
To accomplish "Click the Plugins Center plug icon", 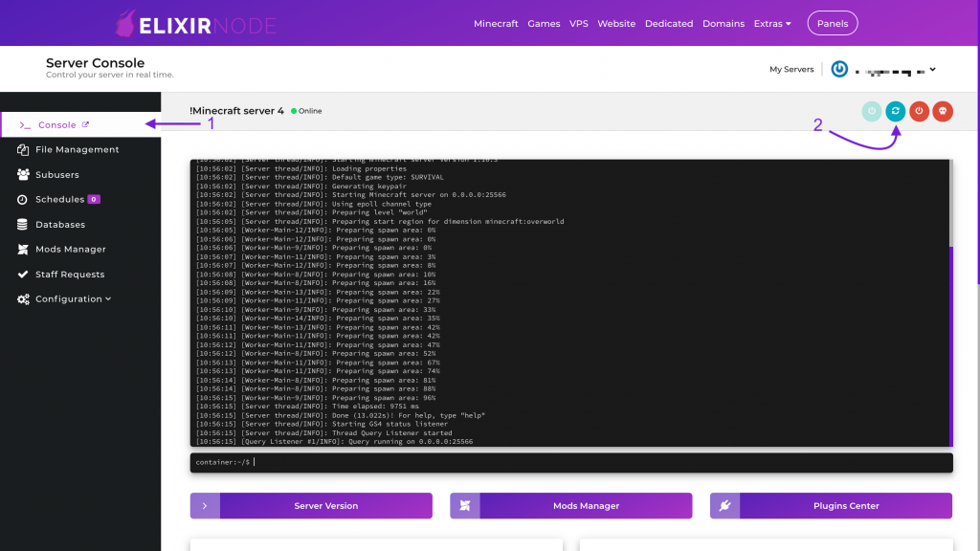I will click(x=725, y=506).
